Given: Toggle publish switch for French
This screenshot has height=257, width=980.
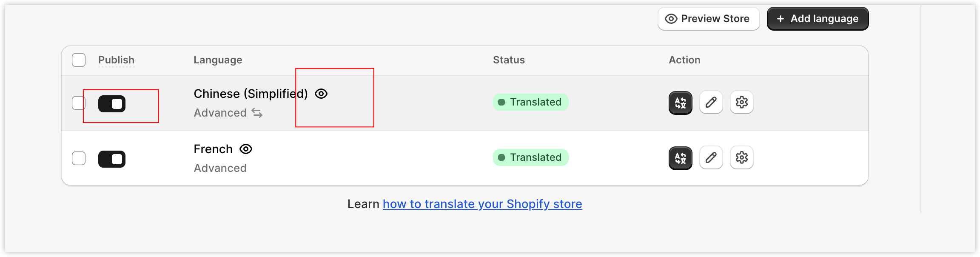Looking at the screenshot, I should point(112,159).
